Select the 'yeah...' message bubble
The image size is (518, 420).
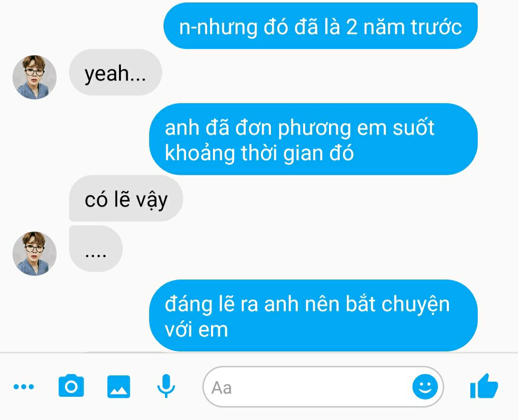point(115,72)
